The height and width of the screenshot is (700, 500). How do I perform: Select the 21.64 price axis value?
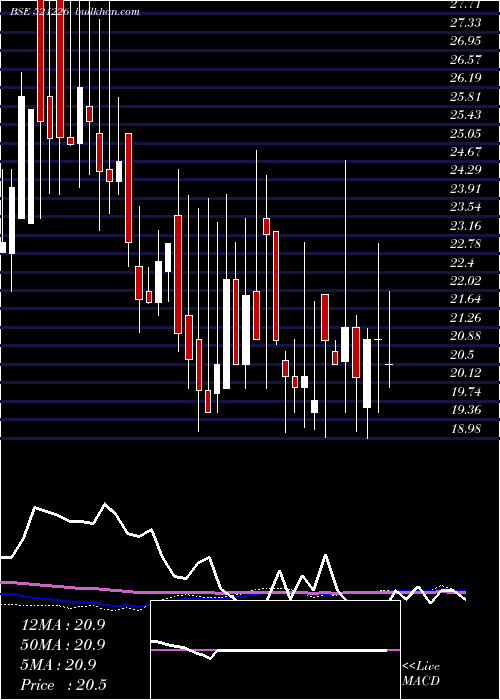pyautogui.click(x=465, y=299)
